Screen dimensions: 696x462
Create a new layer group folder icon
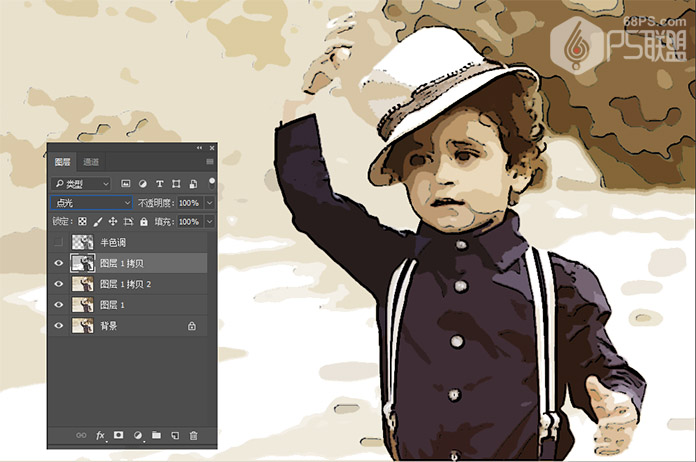click(156, 435)
